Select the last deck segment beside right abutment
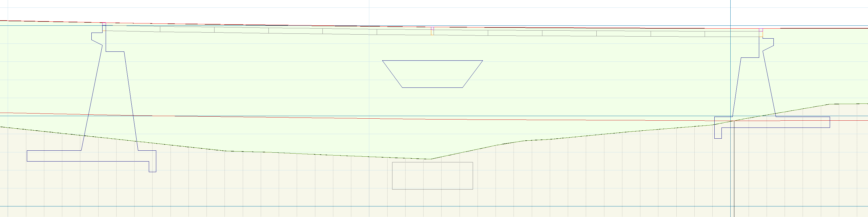This screenshot has height=217, width=868. pos(731,34)
